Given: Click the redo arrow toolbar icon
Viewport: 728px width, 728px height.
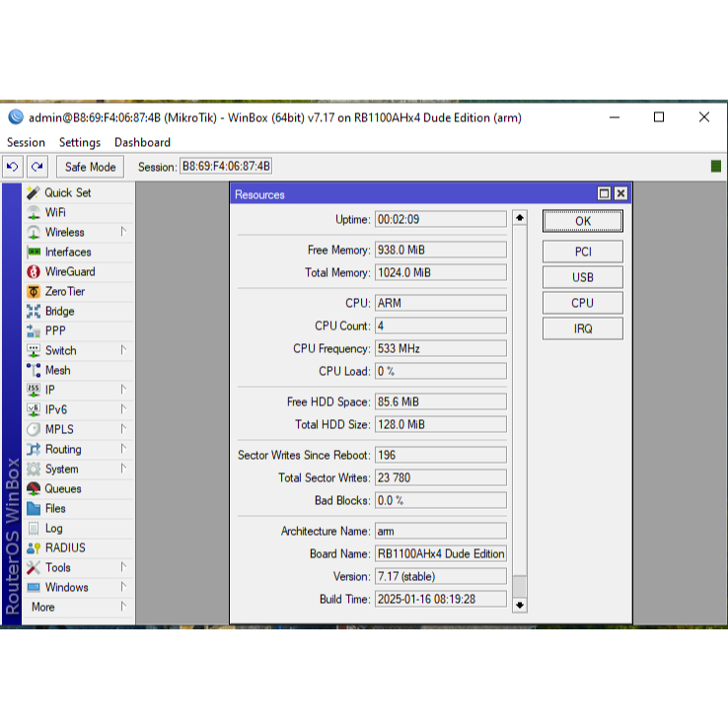Looking at the screenshot, I should coord(36,167).
